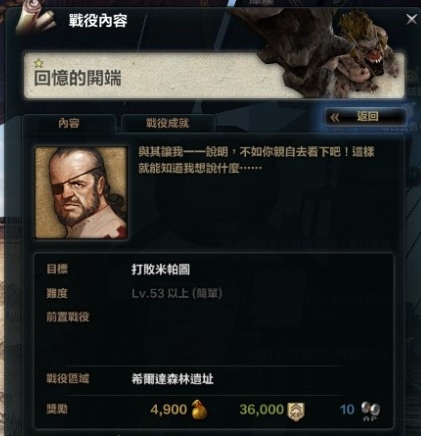Click the campaign description dialogue text
This screenshot has width=421, height=436.
click(x=256, y=160)
